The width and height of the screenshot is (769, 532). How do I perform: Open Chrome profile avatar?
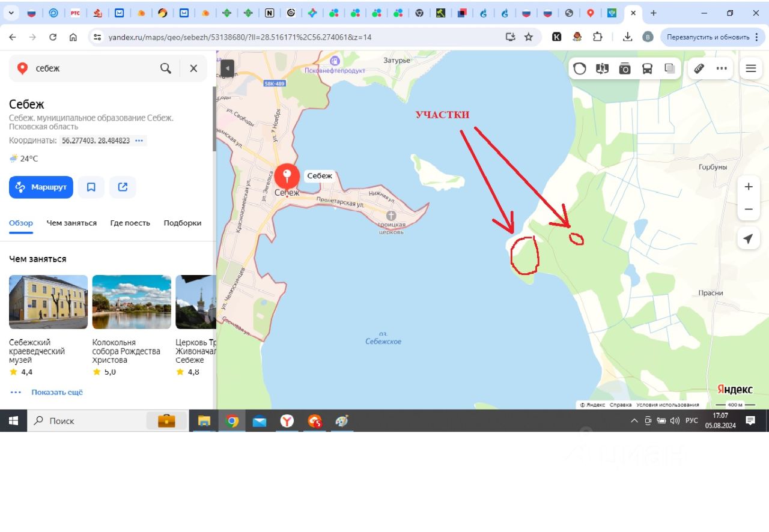pos(648,37)
